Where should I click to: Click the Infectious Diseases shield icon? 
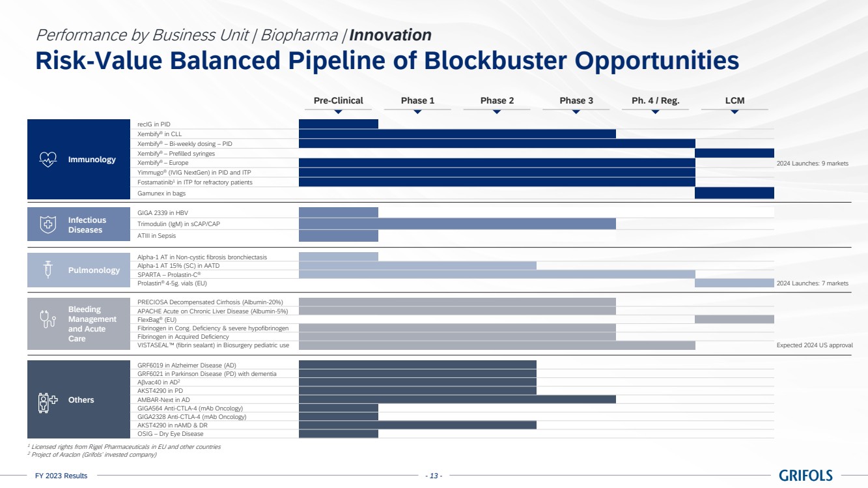pos(48,225)
